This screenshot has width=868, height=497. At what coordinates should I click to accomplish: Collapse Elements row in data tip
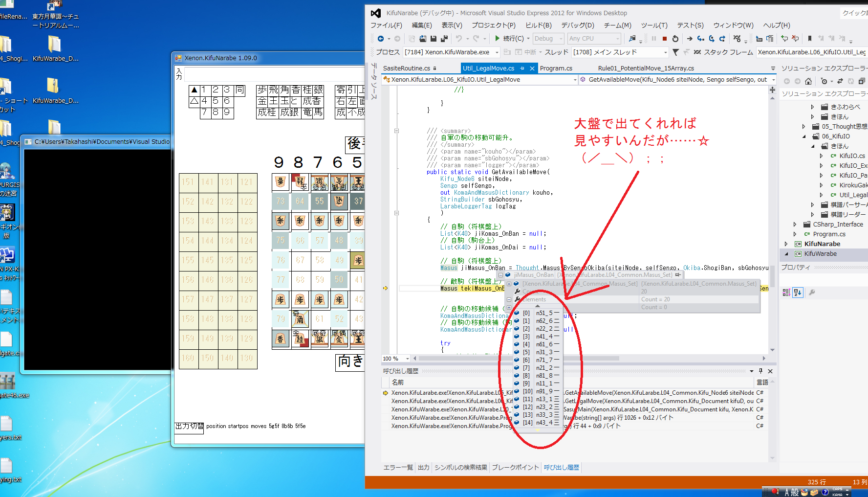(509, 299)
